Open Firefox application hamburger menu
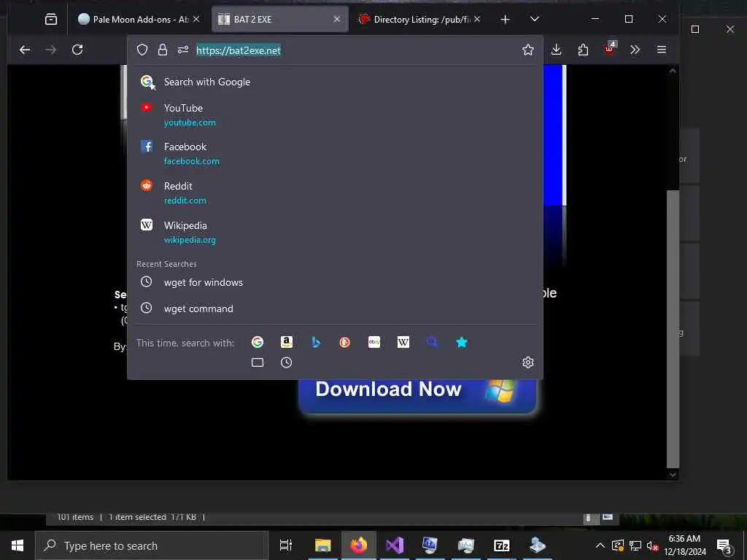The image size is (747, 560). pos(661,50)
